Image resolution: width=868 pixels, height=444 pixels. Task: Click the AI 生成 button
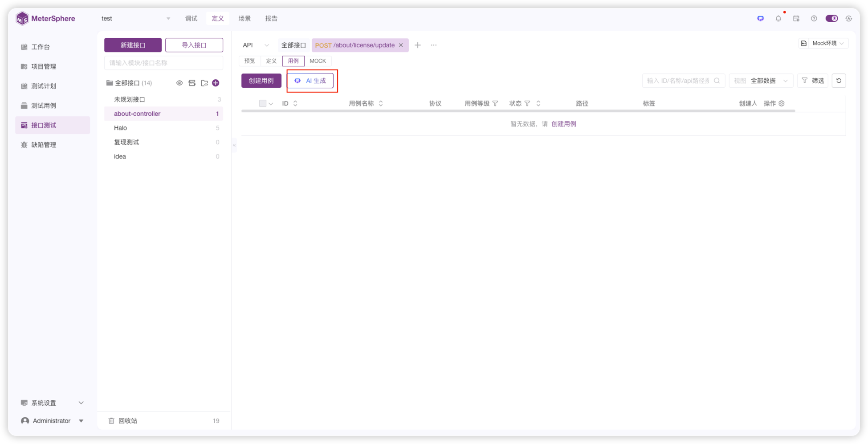(311, 81)
